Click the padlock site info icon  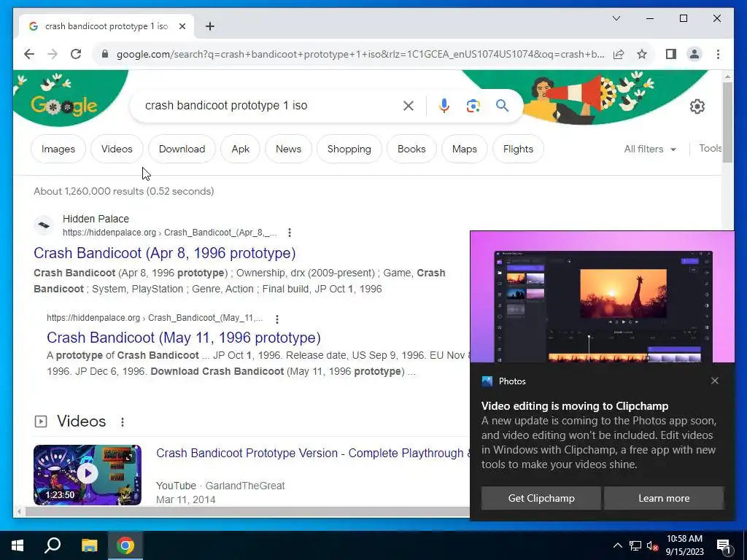[105, 54]
